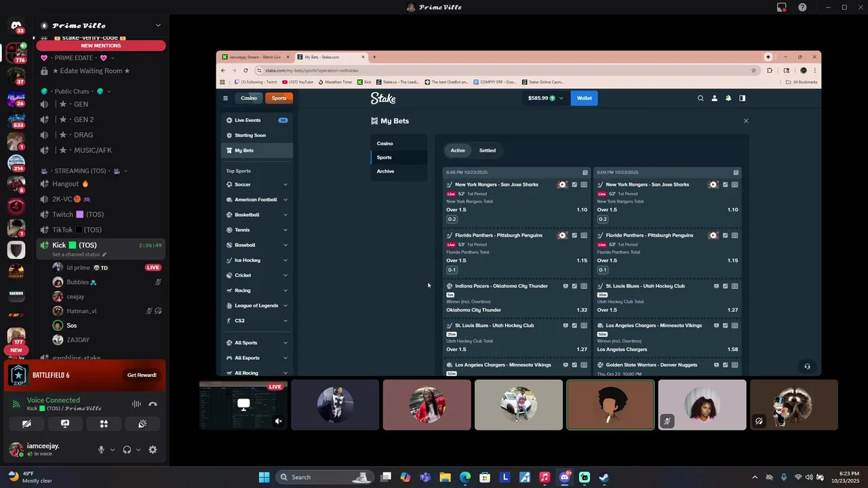Play live stream for first Rangers - Sharks bet
Viewport: 868px width, 488px height.
(562, 184)
